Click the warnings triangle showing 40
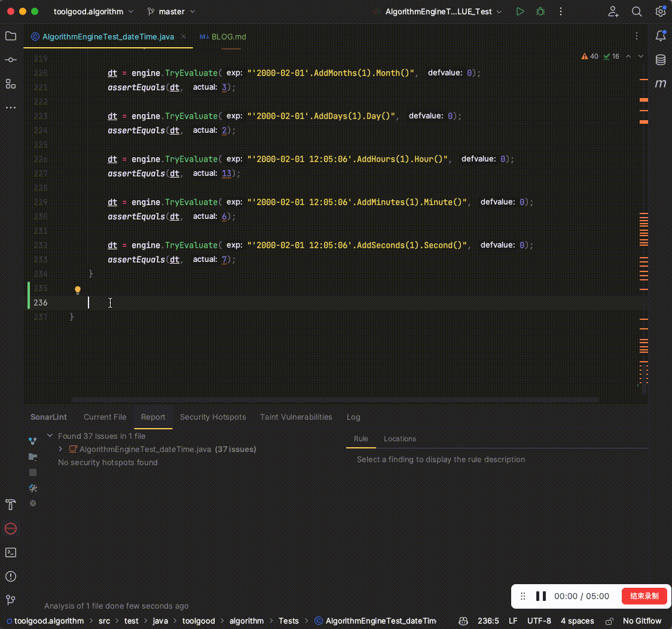Viewport: 672px width, 629px height. click(x=589, y=56)
